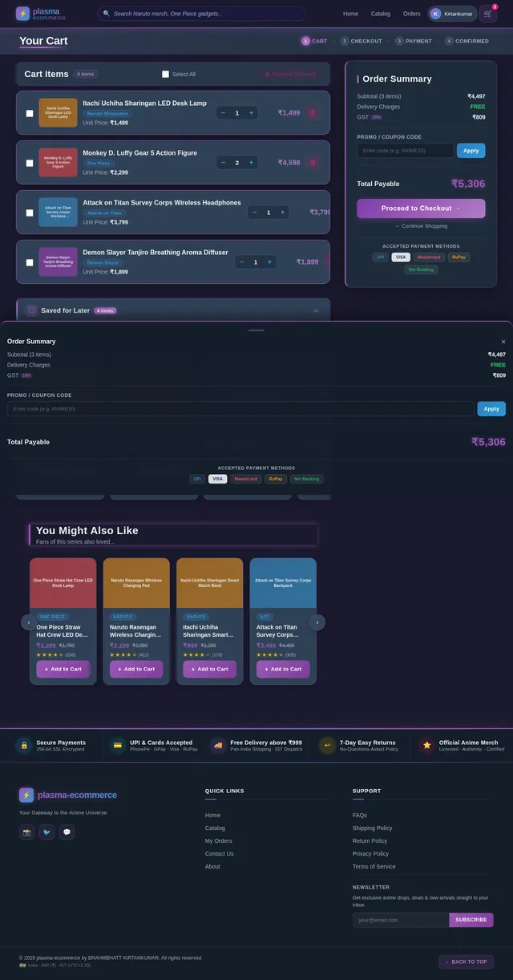The height and width of the screenshot is (980, 513).
Task: Check the Select All checkbox
Action: (x=166, y=74)
